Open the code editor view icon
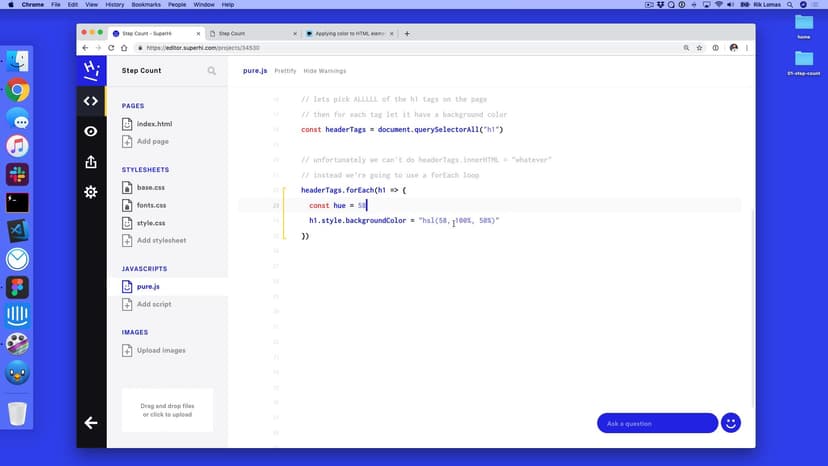Viewport: 828px width, 466px height. point(91,101)
